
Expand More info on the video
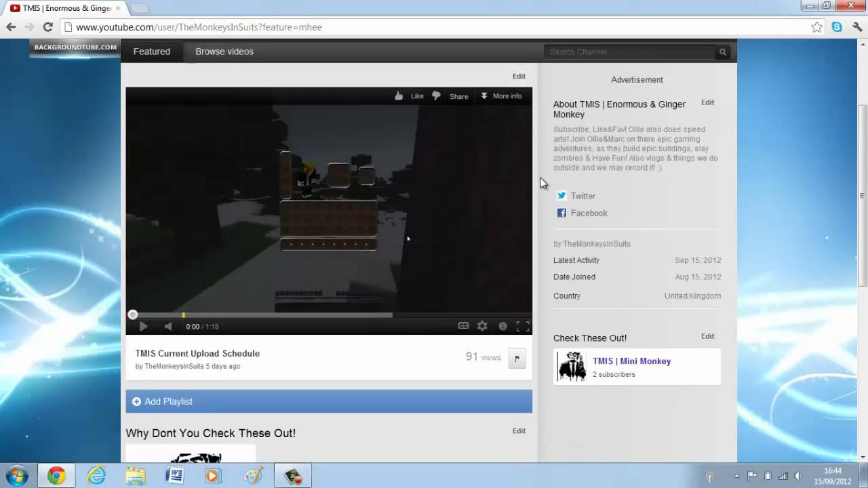(501, 96)
